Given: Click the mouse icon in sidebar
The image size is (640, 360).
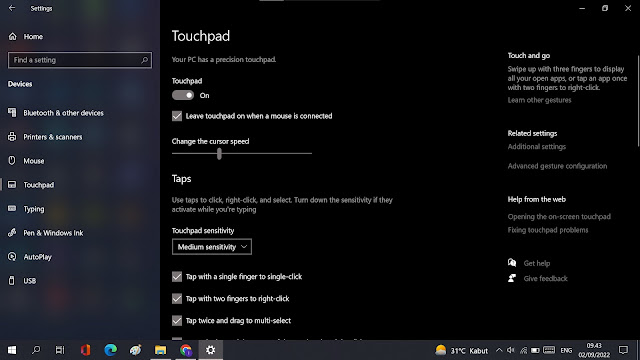Looking at the screenshot, I should (x=12, y=160).
